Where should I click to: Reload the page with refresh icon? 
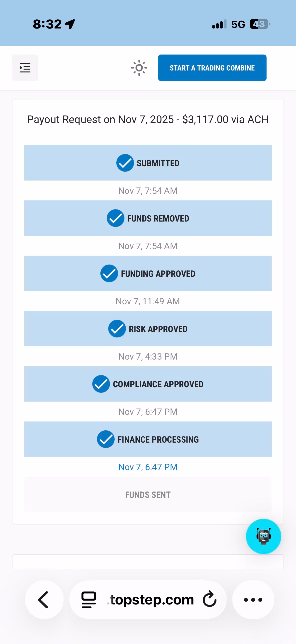click(x=209, y=599)
